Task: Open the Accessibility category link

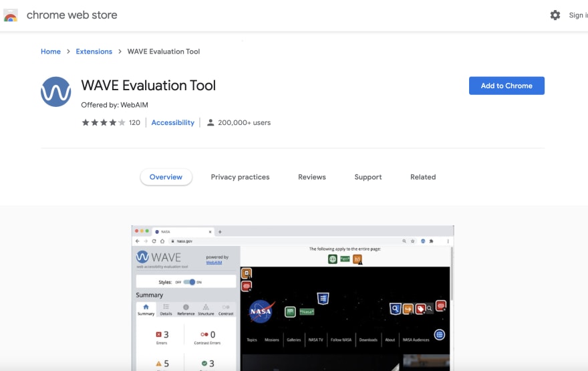Action: coord(173,123)
